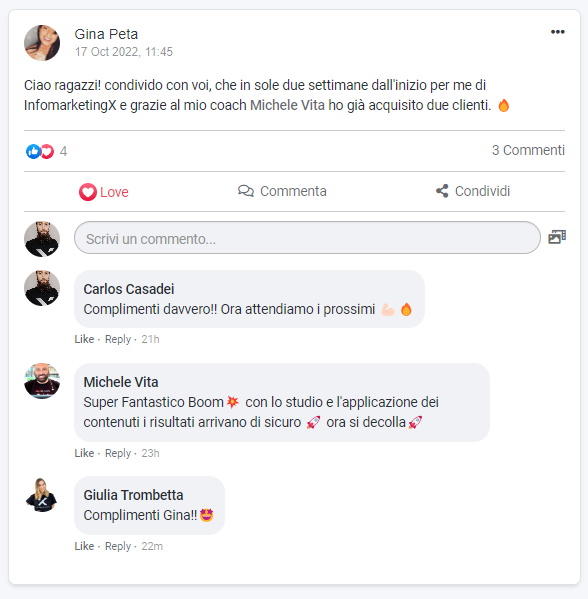The image size is (588, 599).
Task: Reply to Giulia Trombetta's comment
Action: [x=118, y=546]
